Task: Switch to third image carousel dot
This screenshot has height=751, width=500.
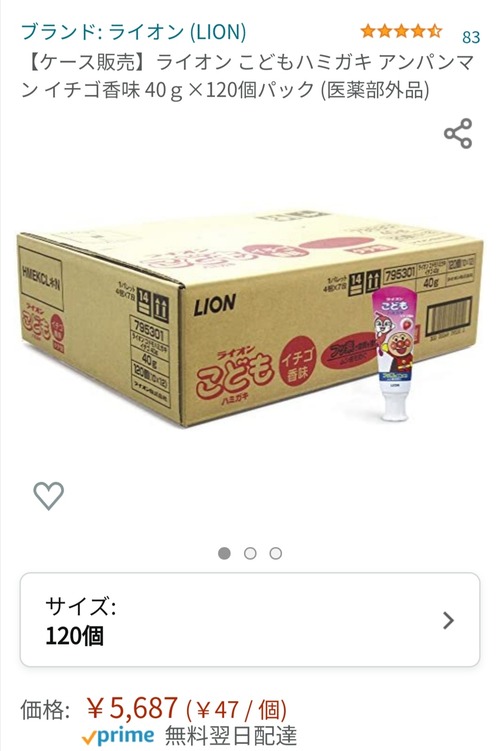Action: pyautogui.click(x=275, y=553)
